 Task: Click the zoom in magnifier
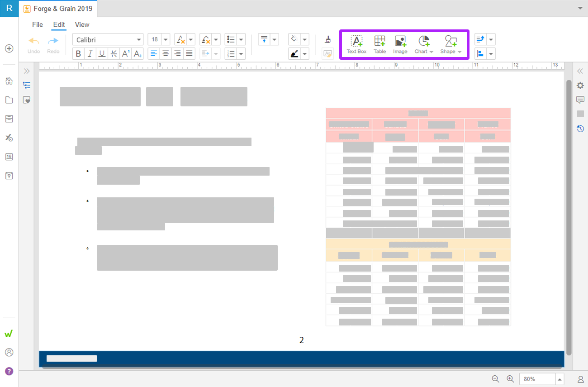tap(510, 379)
